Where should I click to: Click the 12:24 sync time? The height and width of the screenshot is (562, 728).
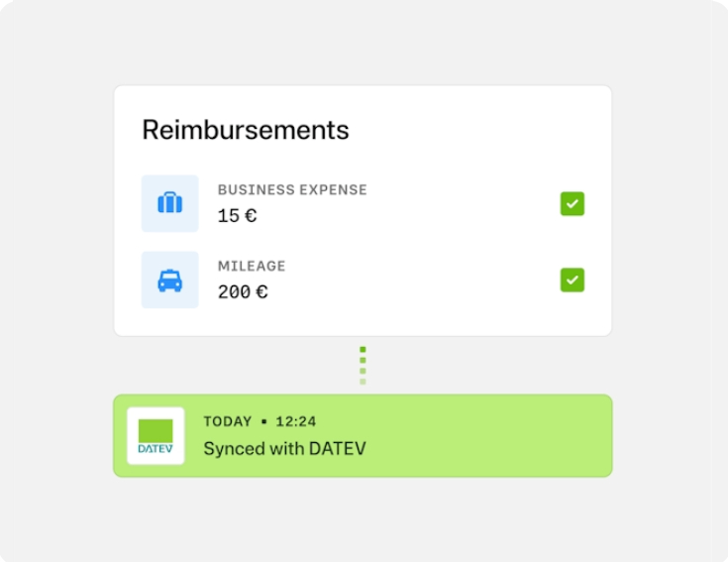click(x=295, y=421)
